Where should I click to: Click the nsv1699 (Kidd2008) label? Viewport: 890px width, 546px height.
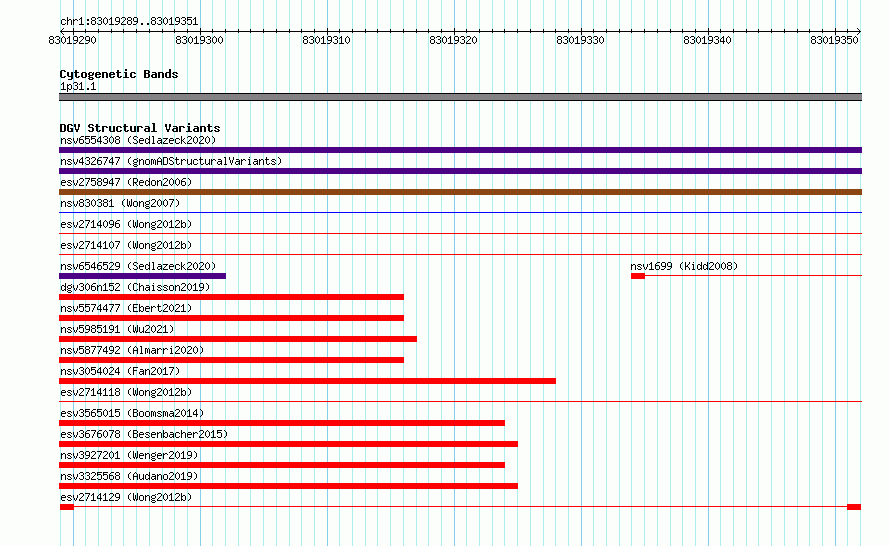pyautogui.click(x=684, y=266)
